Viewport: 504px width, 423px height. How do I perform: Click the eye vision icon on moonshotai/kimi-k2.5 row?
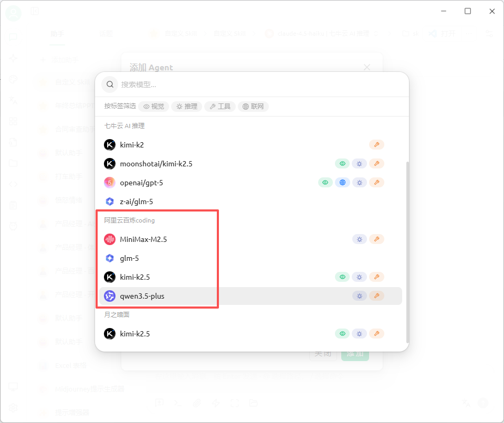(x=342, y=164)
